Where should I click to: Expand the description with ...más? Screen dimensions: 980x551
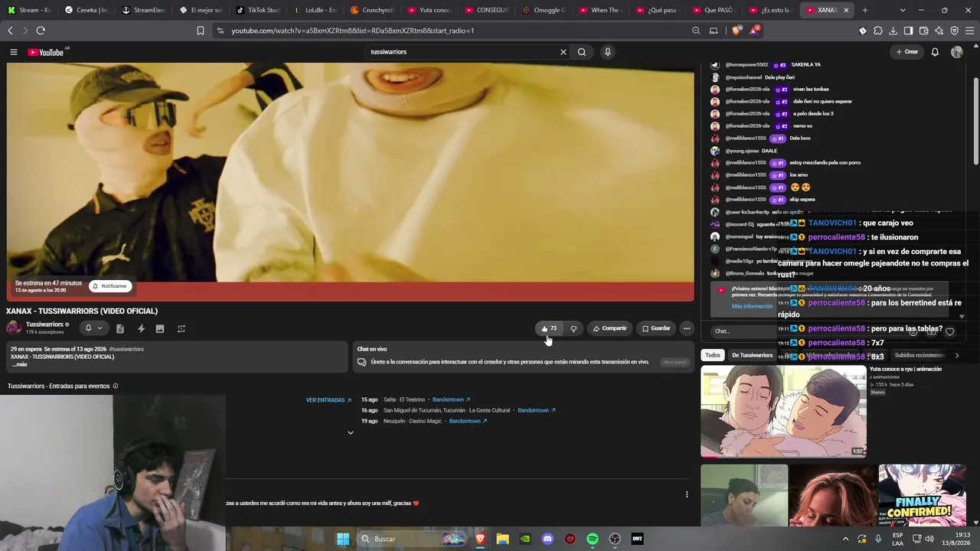[19, 364]
